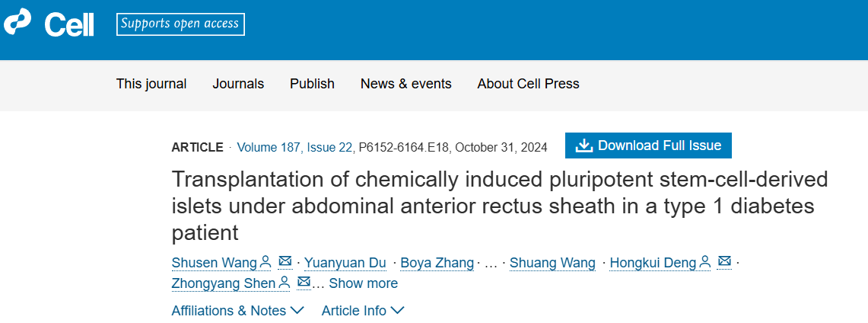868x323 pixels.
Task: Click the email icon beside Zhongyang Shen
Action: (304, 283)
